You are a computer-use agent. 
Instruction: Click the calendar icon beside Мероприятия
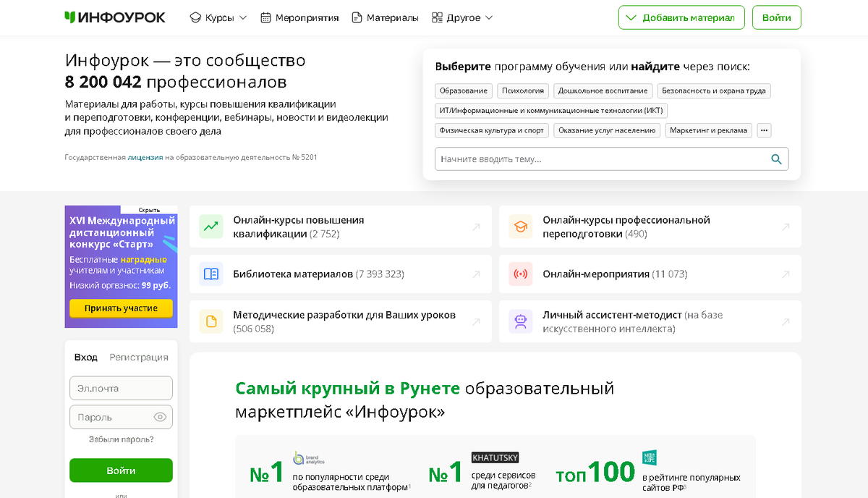pyautogui.click(x=265, y=17)
